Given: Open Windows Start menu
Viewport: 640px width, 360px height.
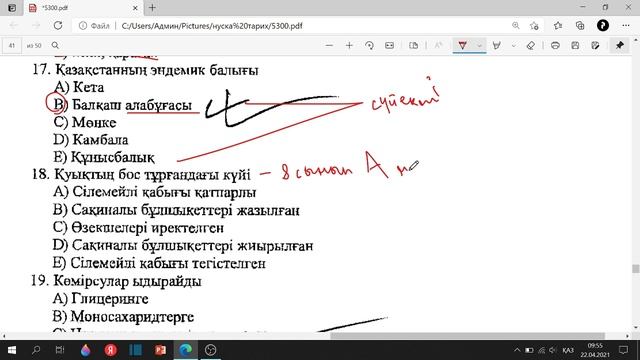Looking at the screenshot, I should point(12,350).
